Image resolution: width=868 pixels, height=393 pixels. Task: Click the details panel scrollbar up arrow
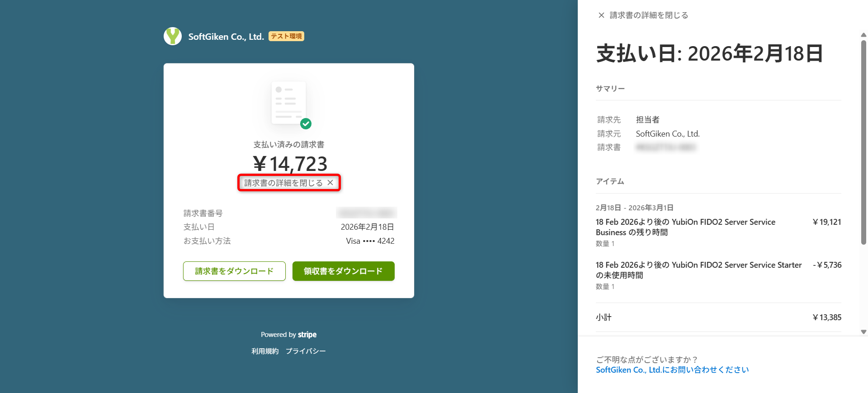click(x=863, y=35)
